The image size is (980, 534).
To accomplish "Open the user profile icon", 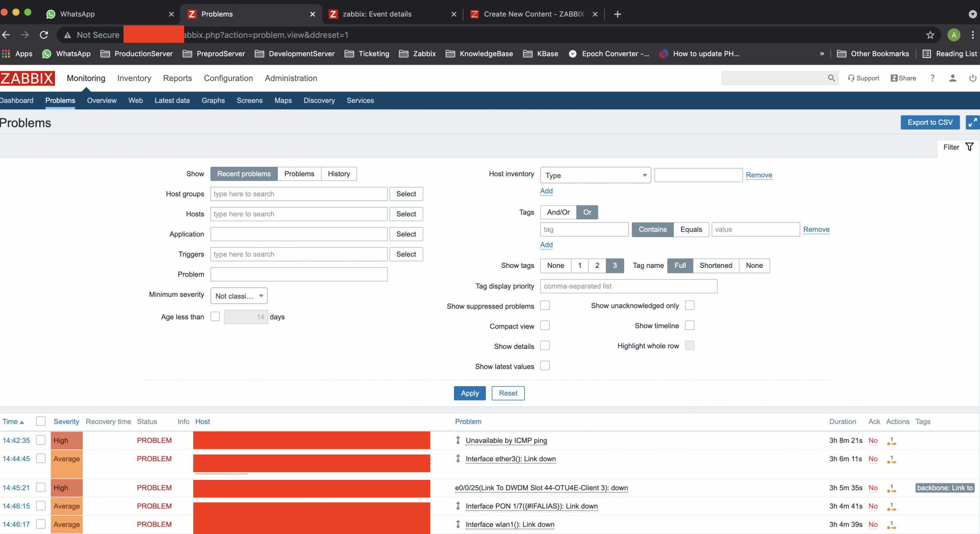I will (953, 78).
